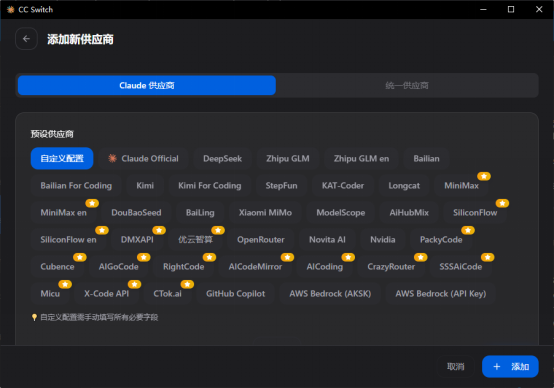Choose SSSAiCode preset

[x=461, y=266]
